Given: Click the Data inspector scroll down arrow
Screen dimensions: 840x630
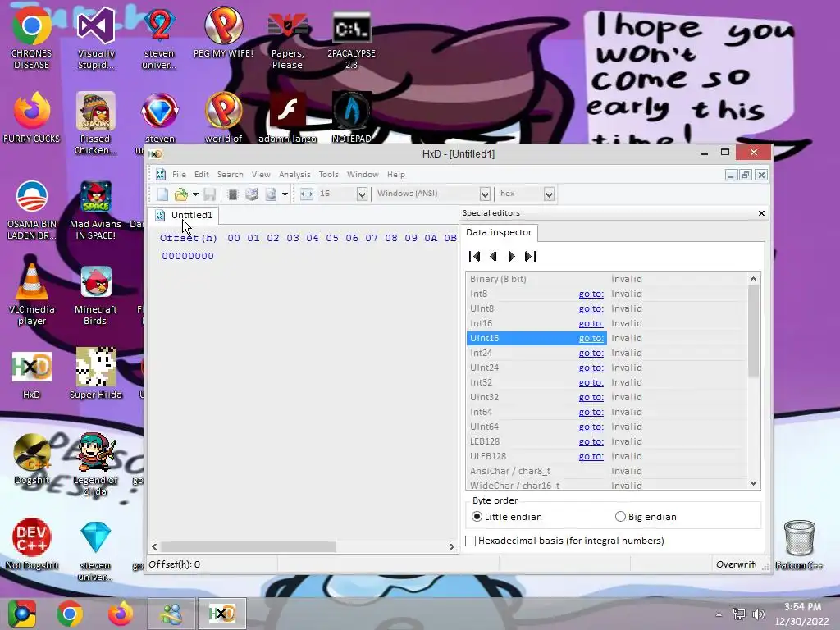Looking at the screenshot, I should click(753, 482).
